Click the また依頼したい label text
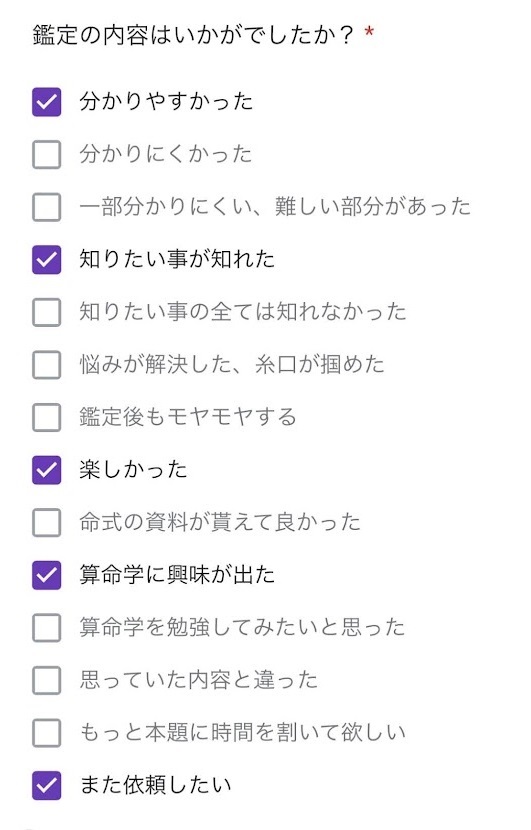531x830 pixels. [x=156, y=785]
